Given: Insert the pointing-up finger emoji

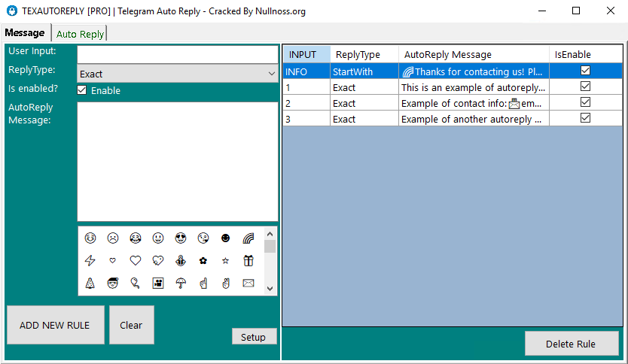Looking at the screenshot, I should [203, 284].
